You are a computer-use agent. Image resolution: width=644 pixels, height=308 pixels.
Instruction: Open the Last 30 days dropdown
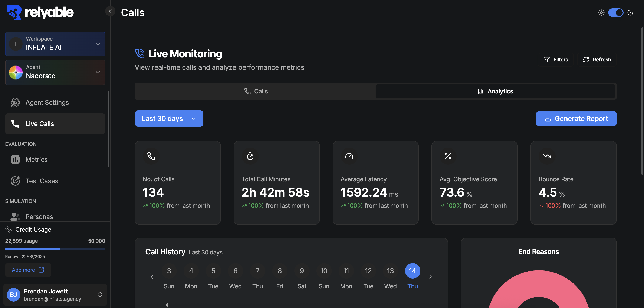point(169,118)
